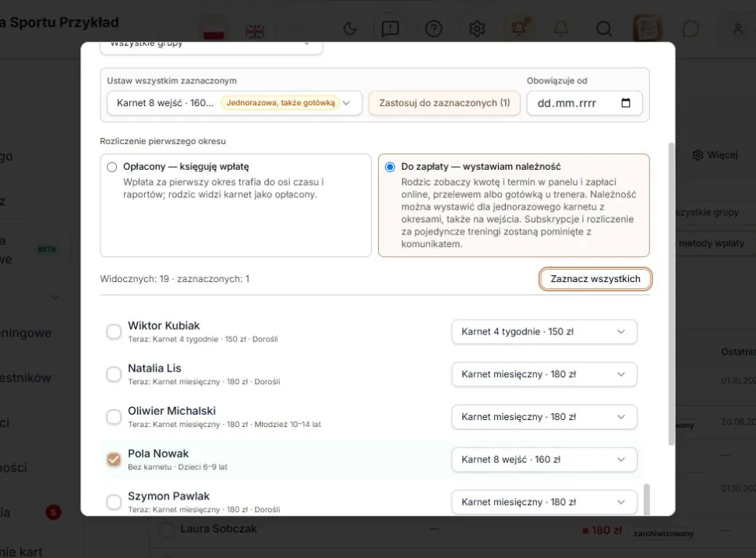Tick the checkbox for Szymon Pawlak
This screenshot has width=756, height=558.
114,502
